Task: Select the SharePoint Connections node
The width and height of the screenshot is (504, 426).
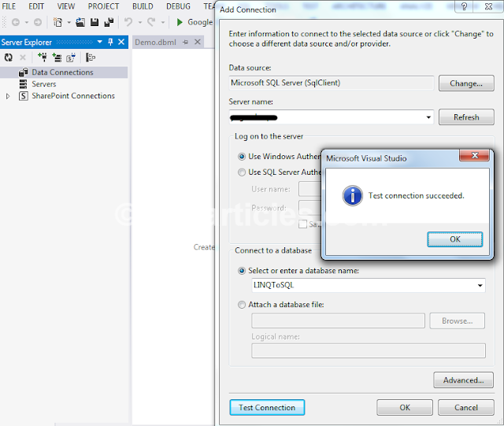Action: coord(73,96)
